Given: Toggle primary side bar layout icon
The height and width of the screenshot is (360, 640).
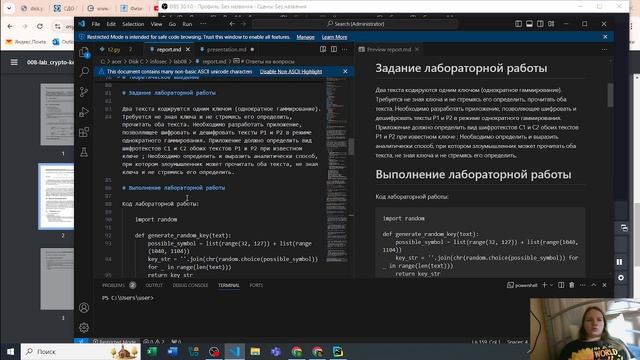Looking at the screenshot, I should pos(518,24).
